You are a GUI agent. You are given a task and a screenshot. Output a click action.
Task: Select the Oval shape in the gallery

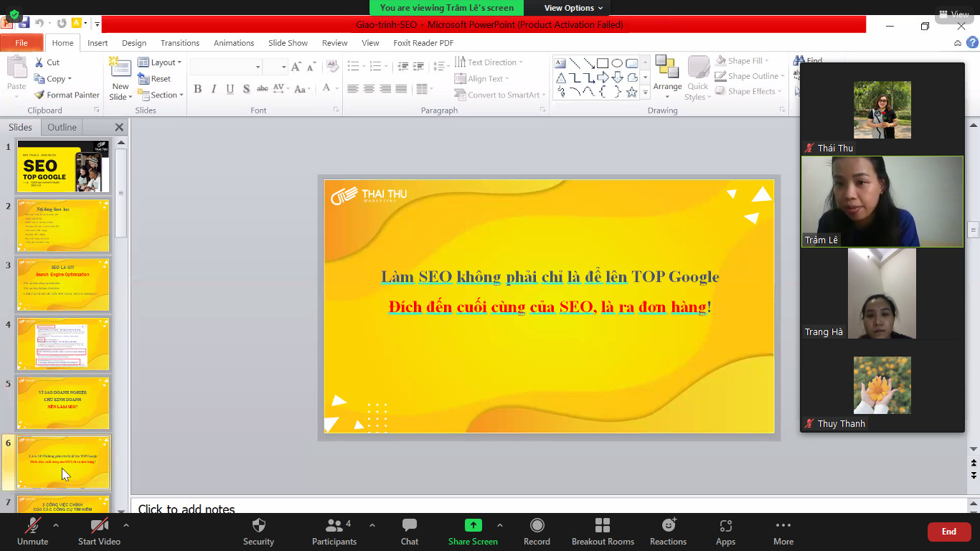(x=617, y=63)
